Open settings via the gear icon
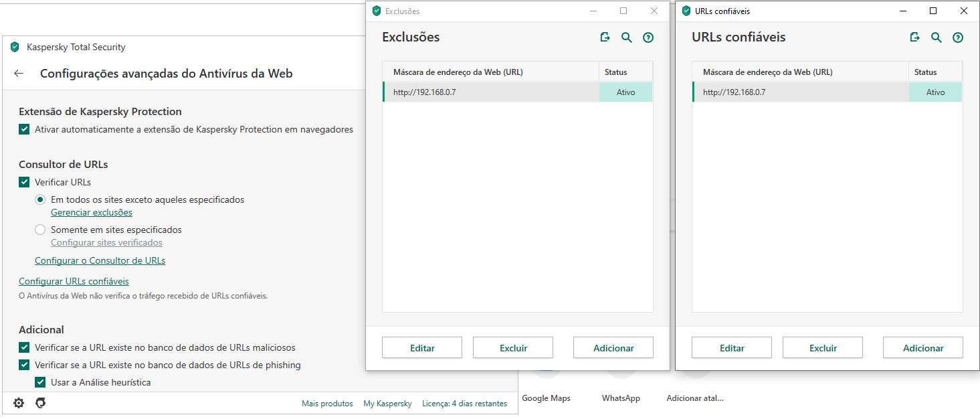 19,403
